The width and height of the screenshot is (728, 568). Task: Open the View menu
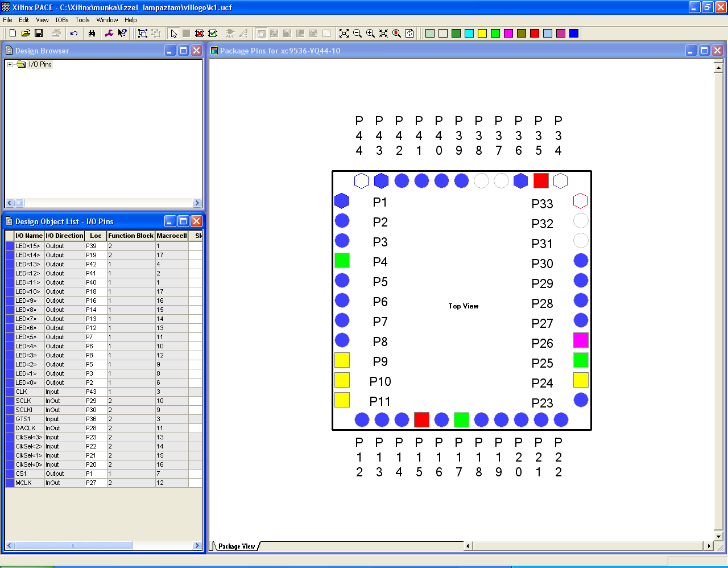point(42,20)
